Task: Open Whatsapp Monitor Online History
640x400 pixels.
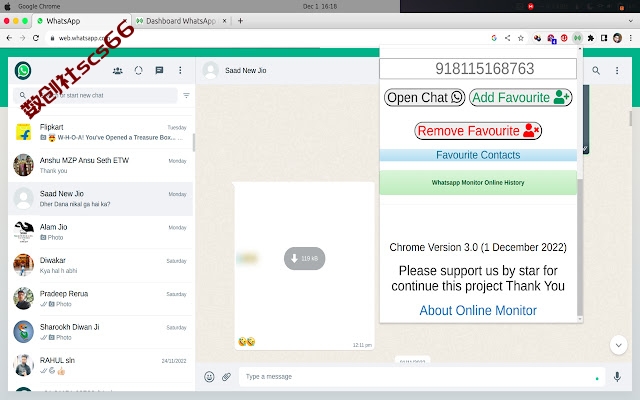Action: 478,182
